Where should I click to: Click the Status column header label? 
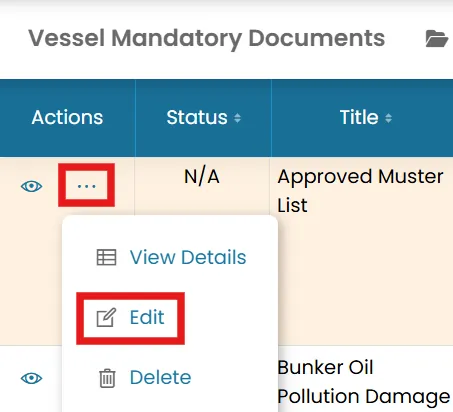click(x=197, y=117)
